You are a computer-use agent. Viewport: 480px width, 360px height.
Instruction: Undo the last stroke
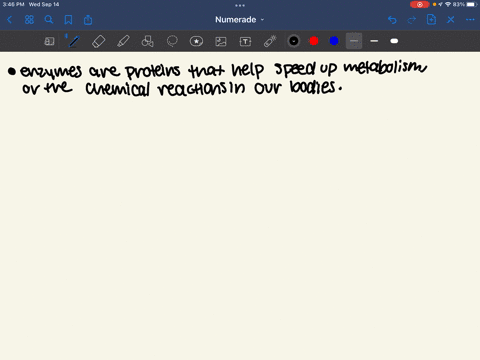(x=392, y=20)
